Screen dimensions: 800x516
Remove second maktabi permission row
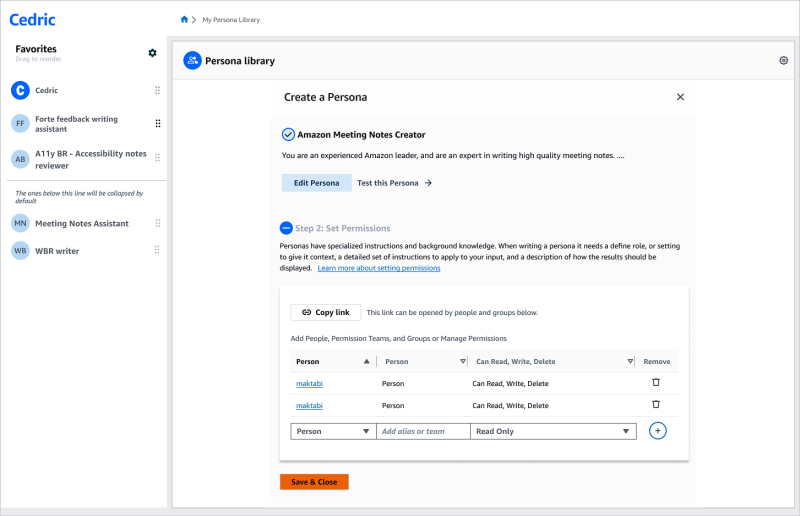point(656,405)
